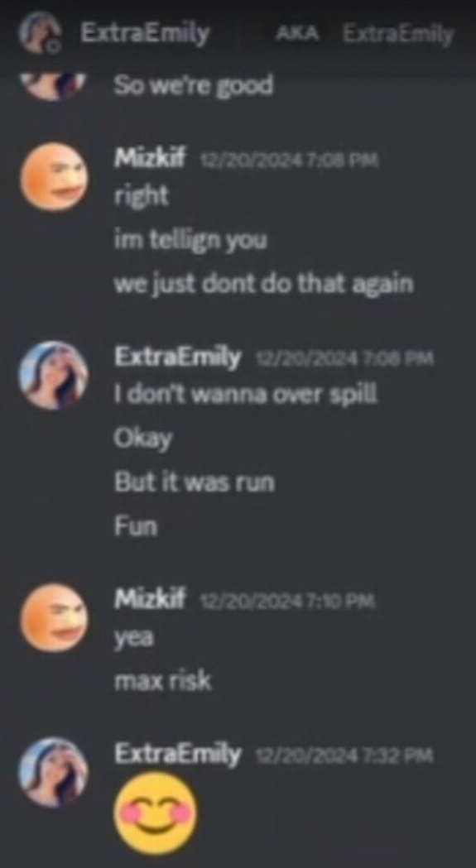Click the message 'But it was run'

click(x=194, y=482)
